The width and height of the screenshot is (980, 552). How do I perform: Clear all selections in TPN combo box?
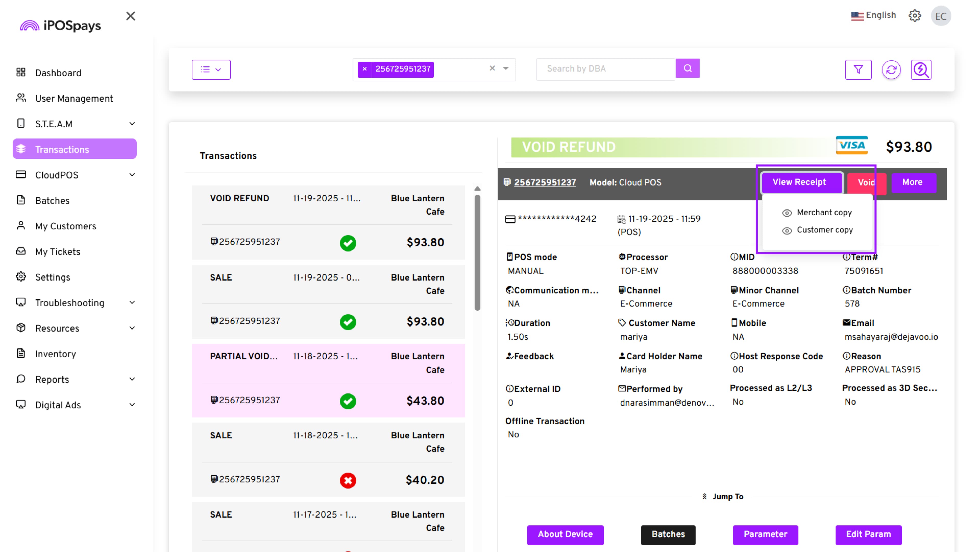(x=492, y=68)
